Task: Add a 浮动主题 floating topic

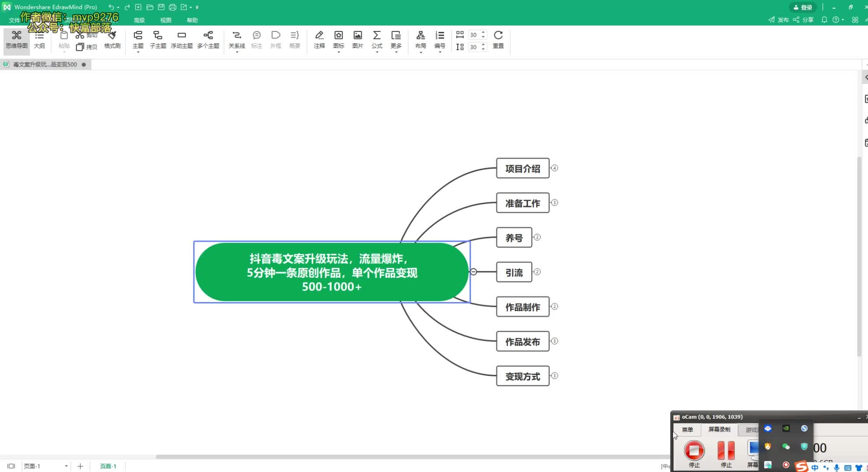Action: [x=182, y=39]
